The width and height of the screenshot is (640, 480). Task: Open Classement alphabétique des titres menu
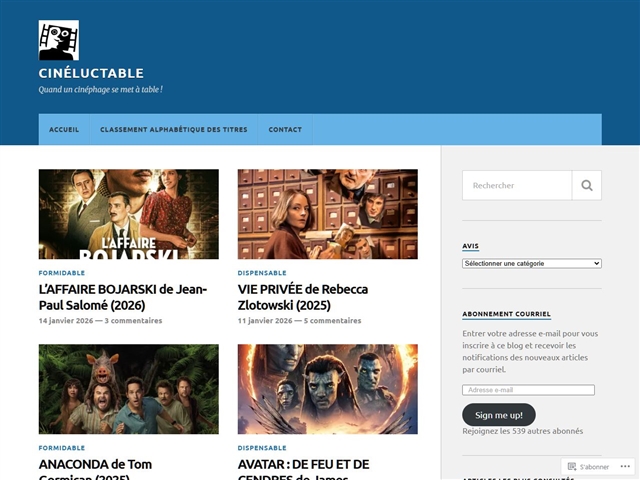pos(174,129)
